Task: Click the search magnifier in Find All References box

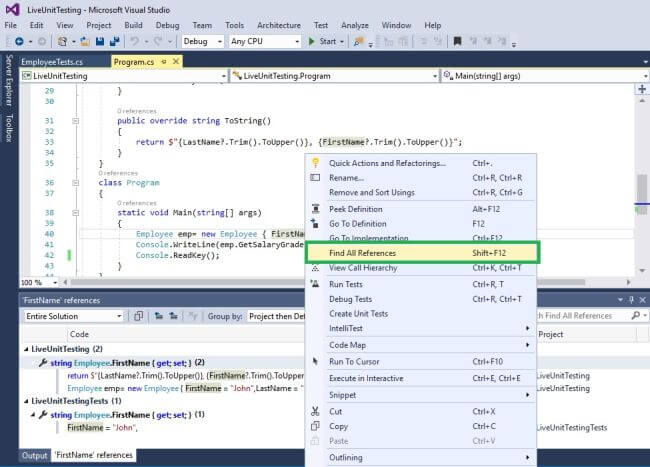Action: click(635, 316)
